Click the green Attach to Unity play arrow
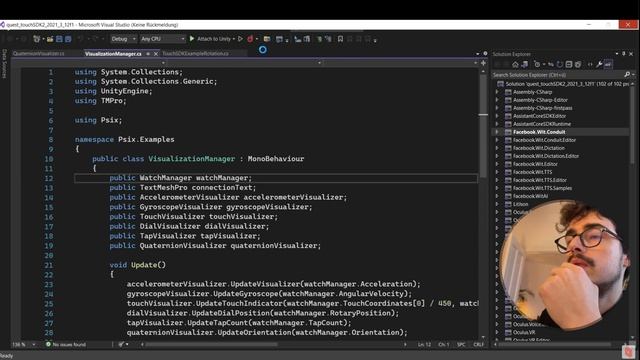Screen dimensions: 640x360 click(192, 39)
